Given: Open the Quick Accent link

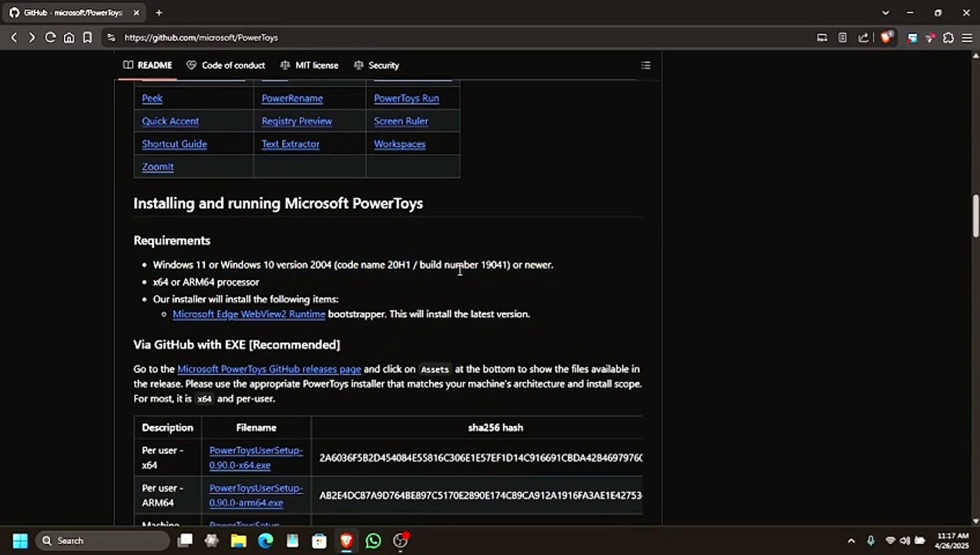Looking at the screenshot, I should [170, 121].
